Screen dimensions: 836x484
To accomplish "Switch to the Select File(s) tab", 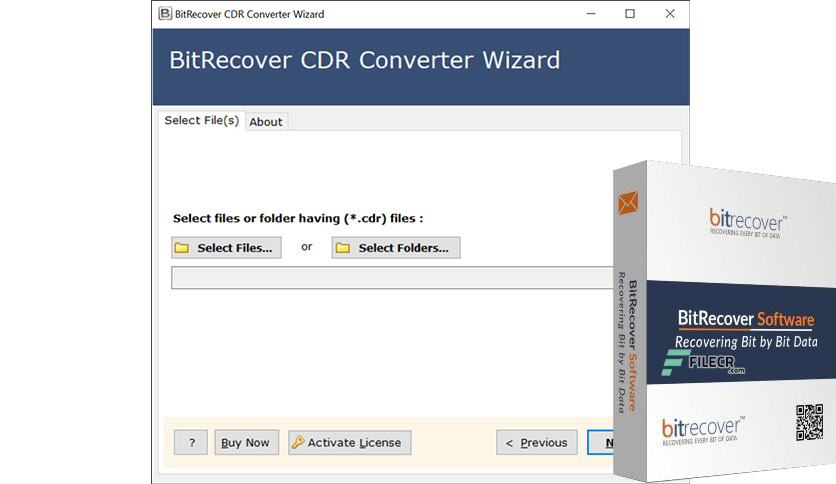I will coord(202,120).
